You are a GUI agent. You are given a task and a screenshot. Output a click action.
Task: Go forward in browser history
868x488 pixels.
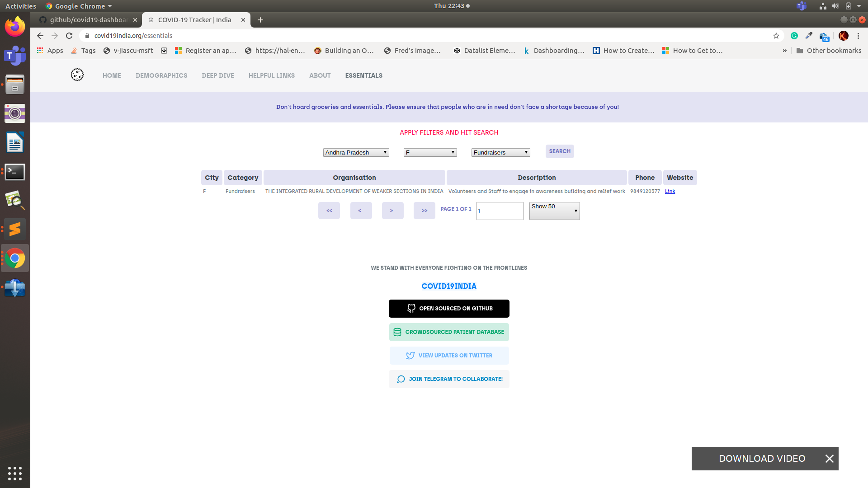pyautogui.click(x=55, y=36)
